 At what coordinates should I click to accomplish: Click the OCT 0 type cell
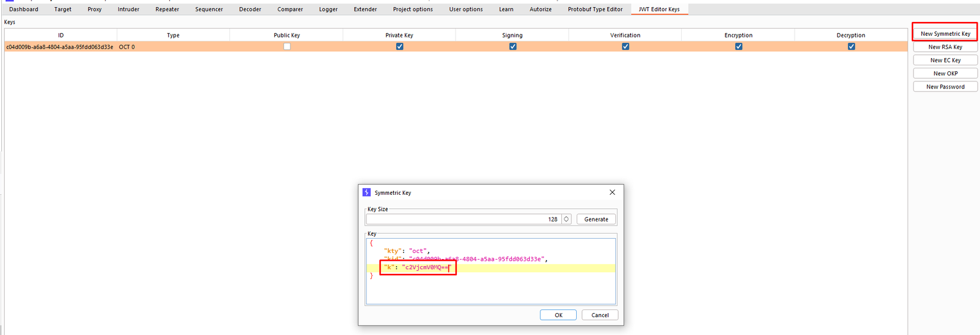[x=173, y=46]
